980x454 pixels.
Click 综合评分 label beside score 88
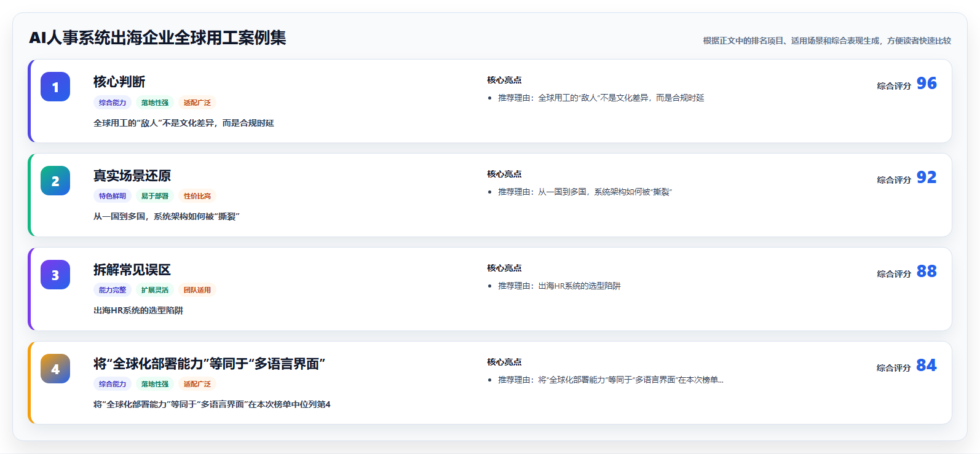tap(894, 274)
